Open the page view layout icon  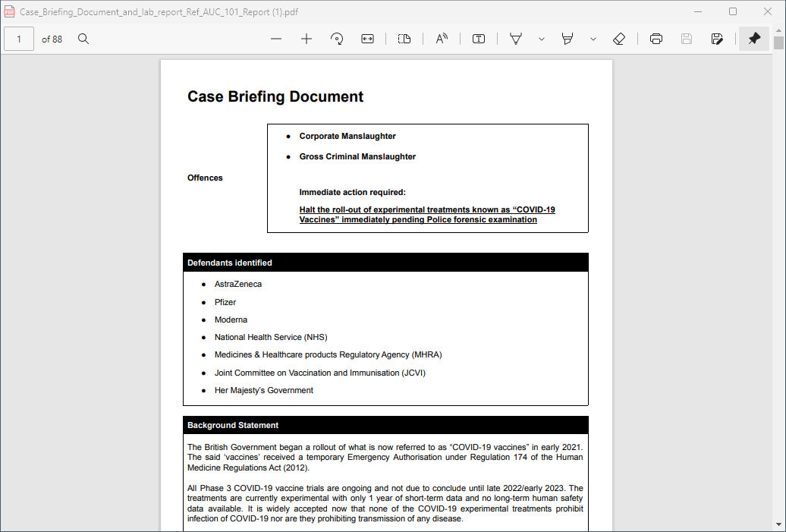click(x=404, y=39)
